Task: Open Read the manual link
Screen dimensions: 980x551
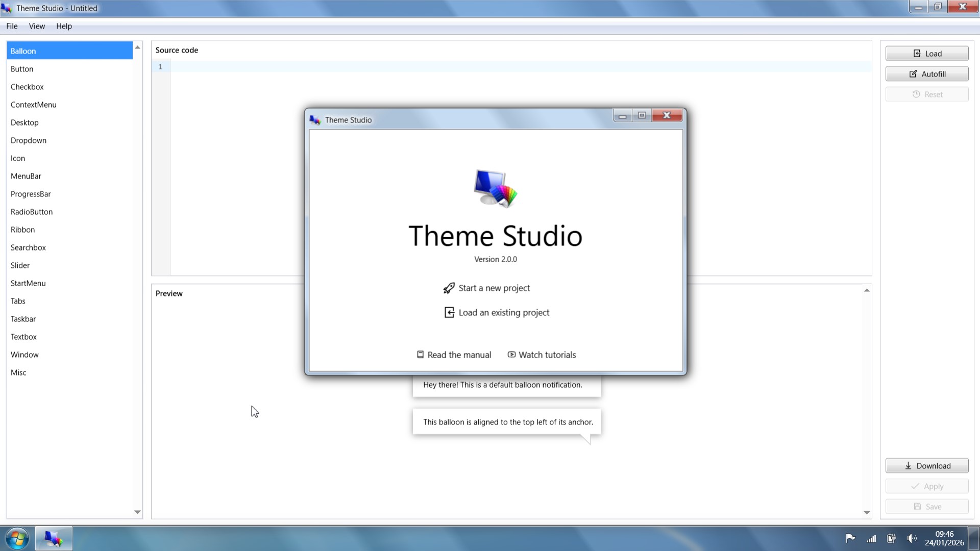Action: tap(453, 355)
